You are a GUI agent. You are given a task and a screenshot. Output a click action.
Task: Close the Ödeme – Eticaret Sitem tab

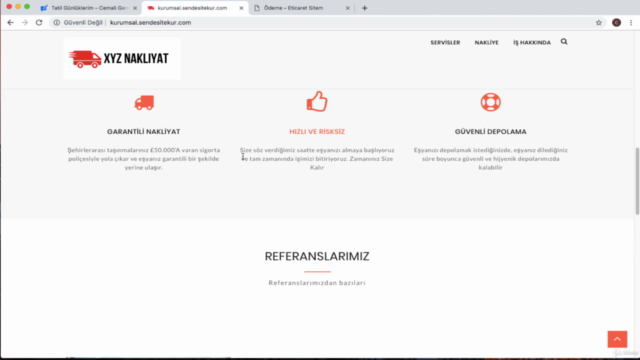pos(348,8)
